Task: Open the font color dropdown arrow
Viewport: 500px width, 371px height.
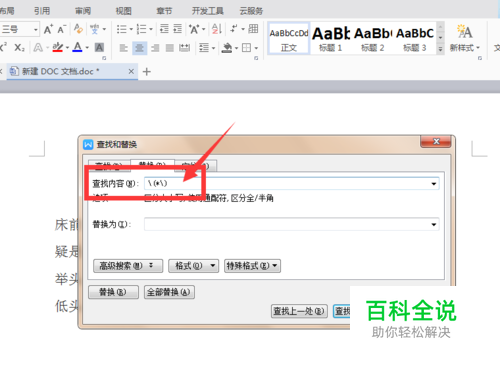Action: click(x=87, y=48)
